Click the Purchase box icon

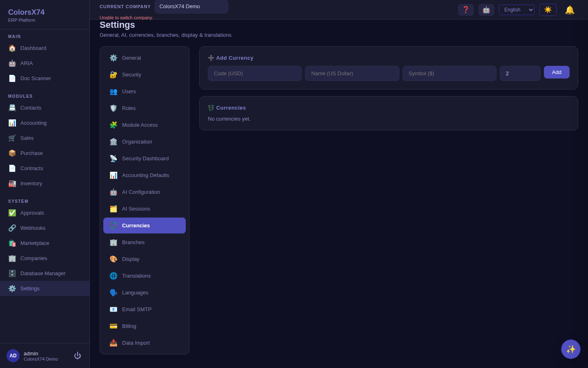12,153
